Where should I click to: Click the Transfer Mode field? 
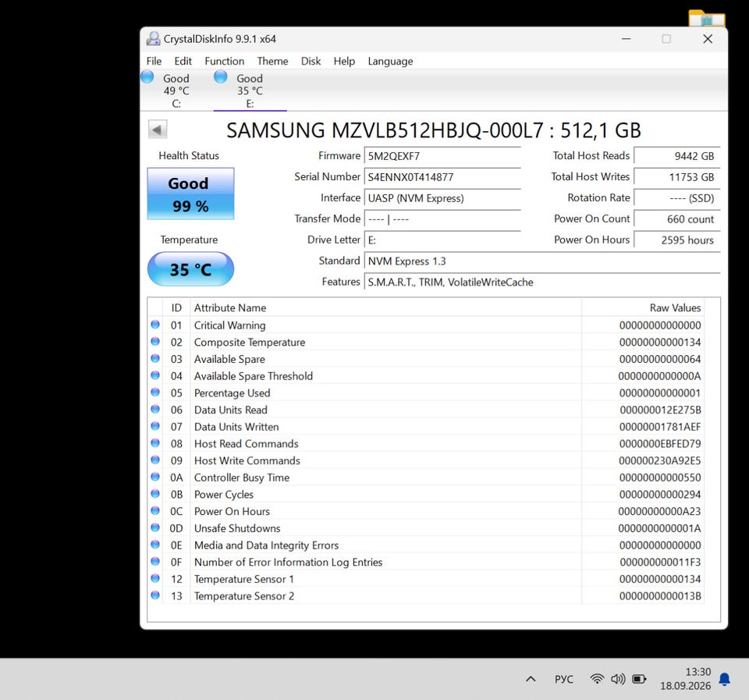click(x=442, y=219)
